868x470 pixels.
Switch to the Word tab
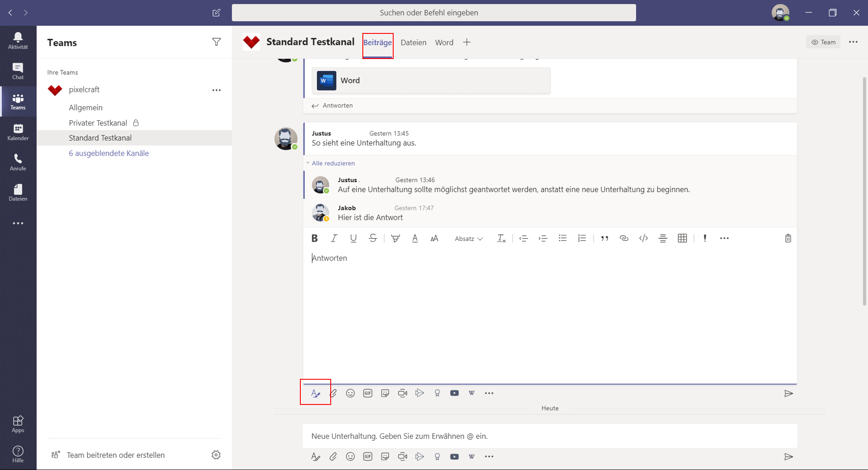pyautogui.click(x=444, y=43)
